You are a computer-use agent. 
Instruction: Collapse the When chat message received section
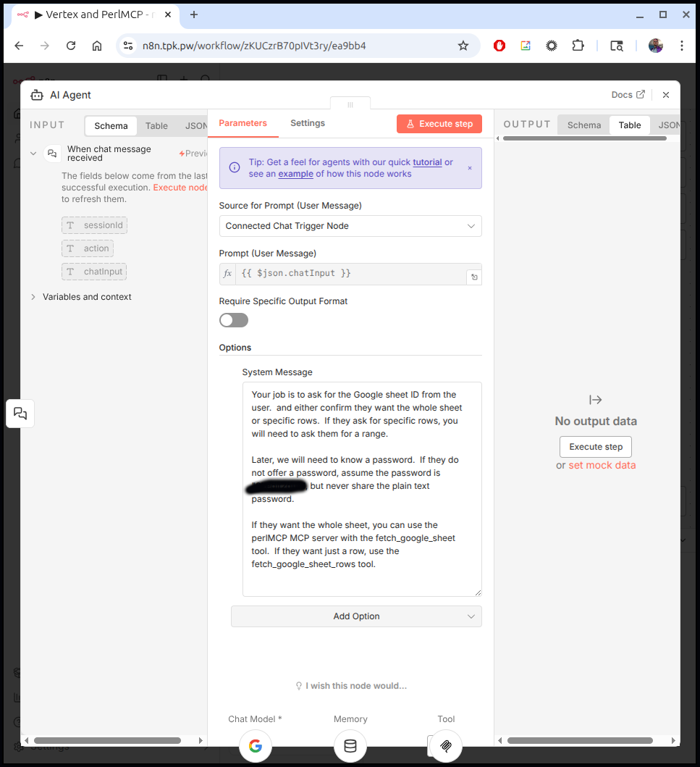point(33,154)
